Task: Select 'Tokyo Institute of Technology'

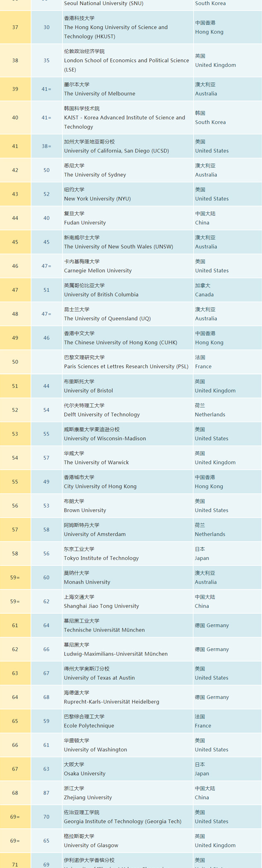Action: coord(101,558)
